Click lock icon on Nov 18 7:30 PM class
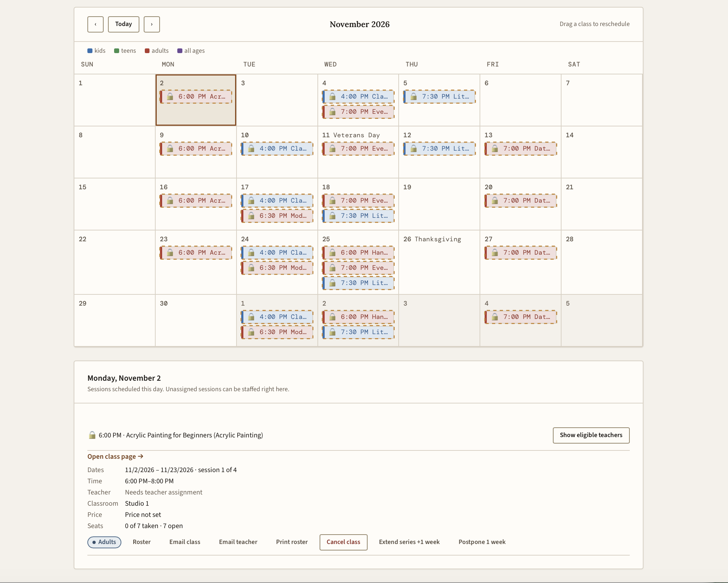The height and width of the screenshot is (583, 728). pos(333,216)
